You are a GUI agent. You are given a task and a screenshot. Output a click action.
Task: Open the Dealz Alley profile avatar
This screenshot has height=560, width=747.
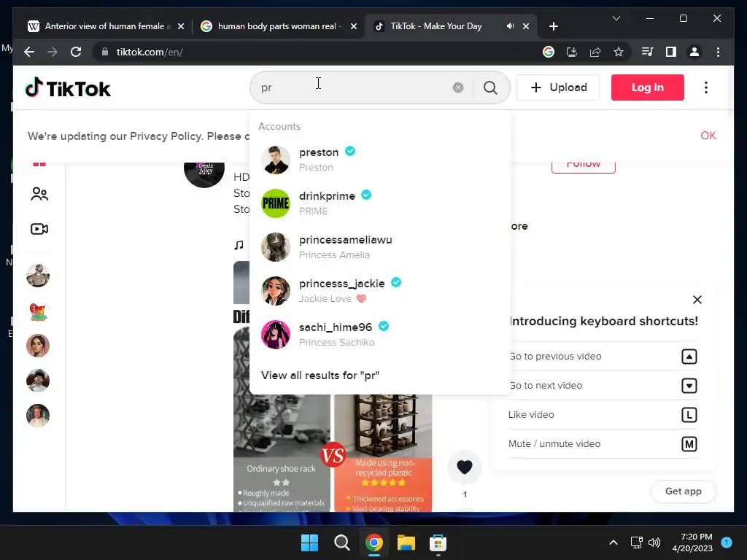tap(204, 171)
